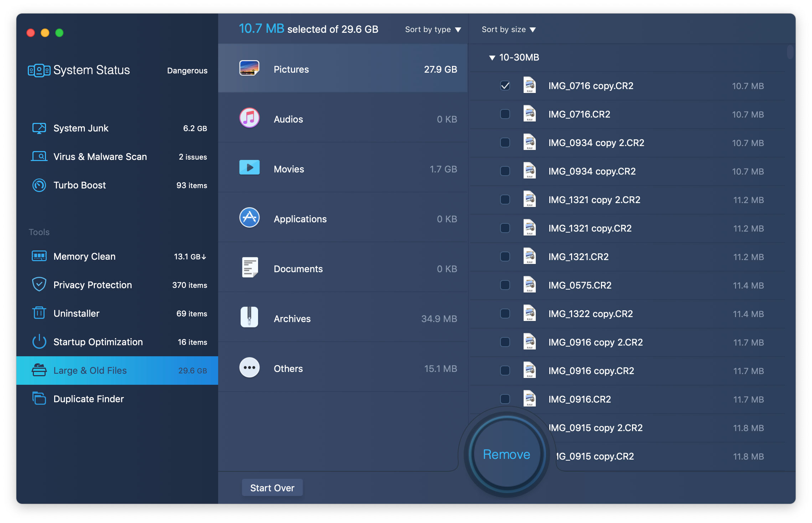The width and height of the screenshot is (812, 523).
Task: Click the System Junk monitor icon
Action: pyautogui.click(x=39, y=128)
